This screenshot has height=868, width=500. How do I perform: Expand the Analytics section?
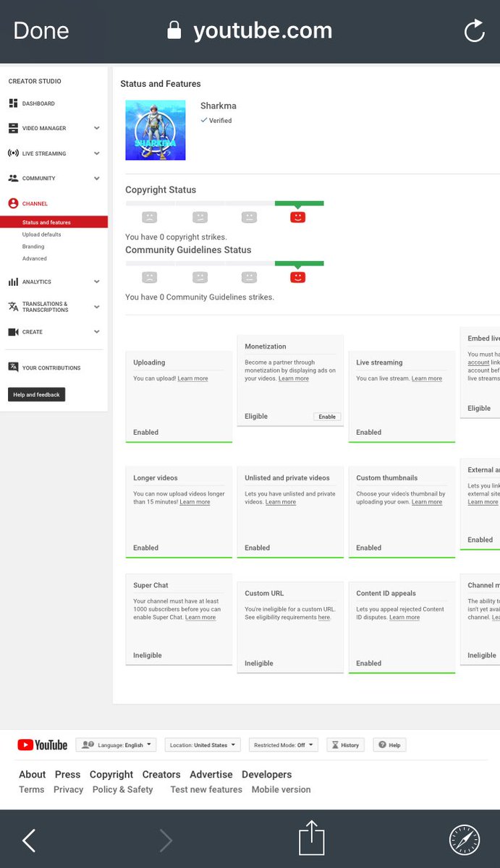(x=97, y=282)
